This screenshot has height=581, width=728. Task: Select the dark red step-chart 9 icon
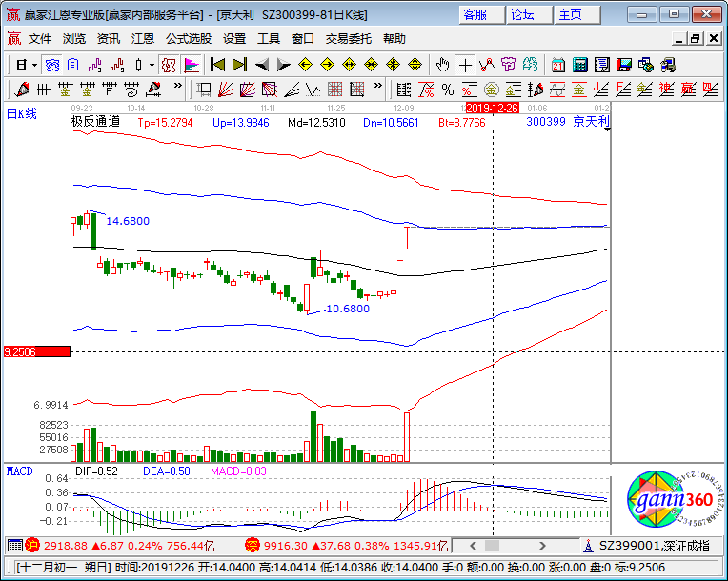[117, 65]
